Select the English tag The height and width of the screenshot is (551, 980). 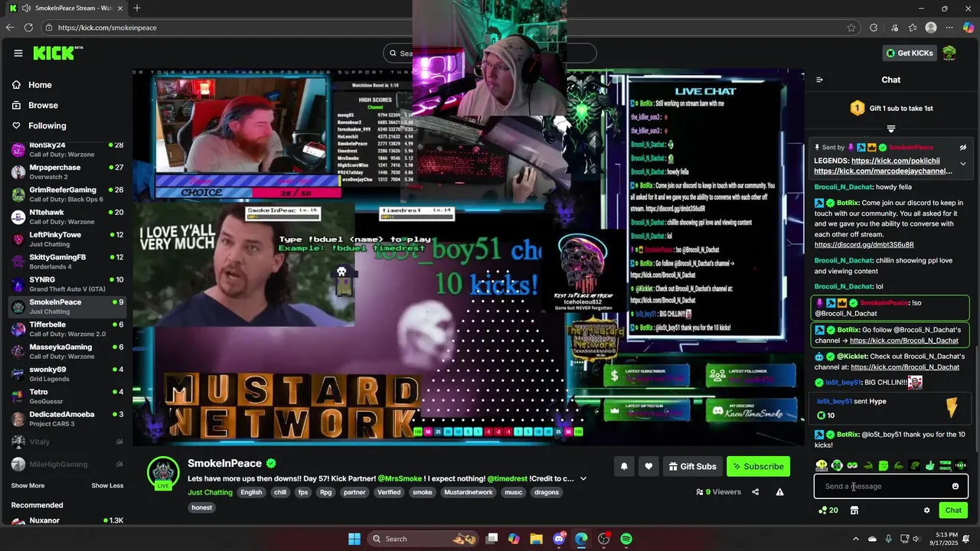251,492
